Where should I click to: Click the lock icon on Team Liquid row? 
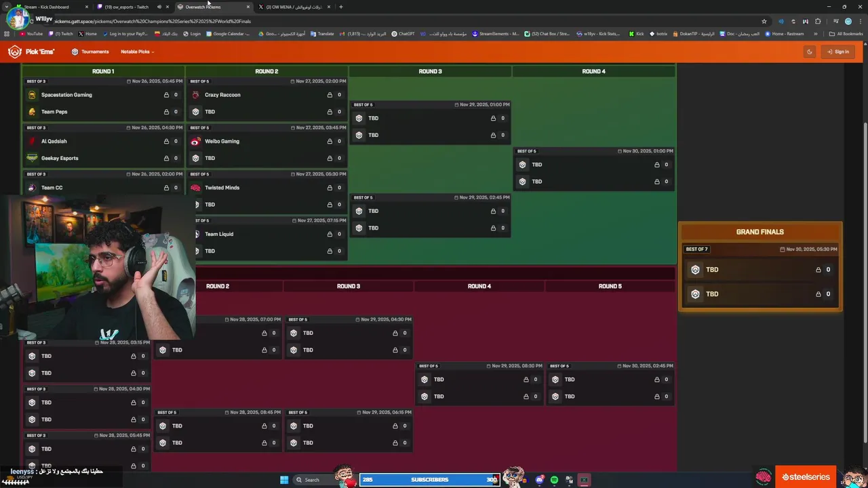tap(330, 234)
